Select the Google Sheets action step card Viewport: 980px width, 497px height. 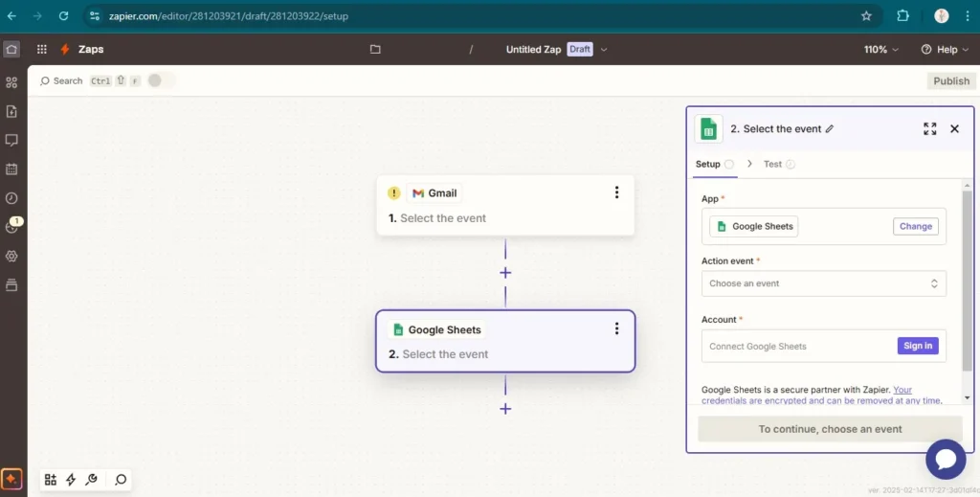[505, 341]
